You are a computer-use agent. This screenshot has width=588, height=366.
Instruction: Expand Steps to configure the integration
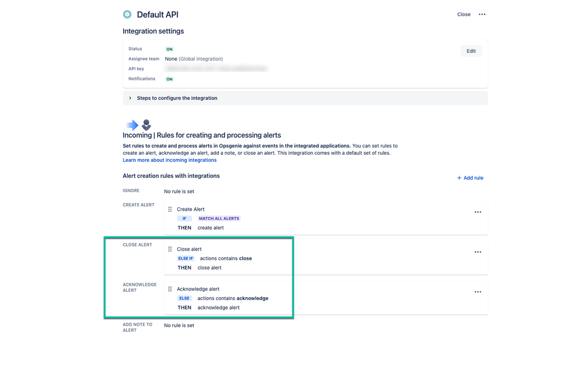pos(305,98)
